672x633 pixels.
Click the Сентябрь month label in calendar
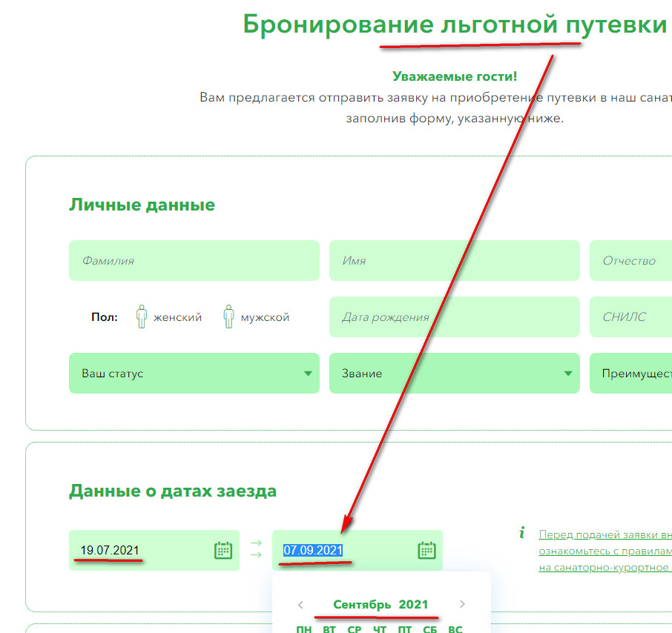coord(362,605)
